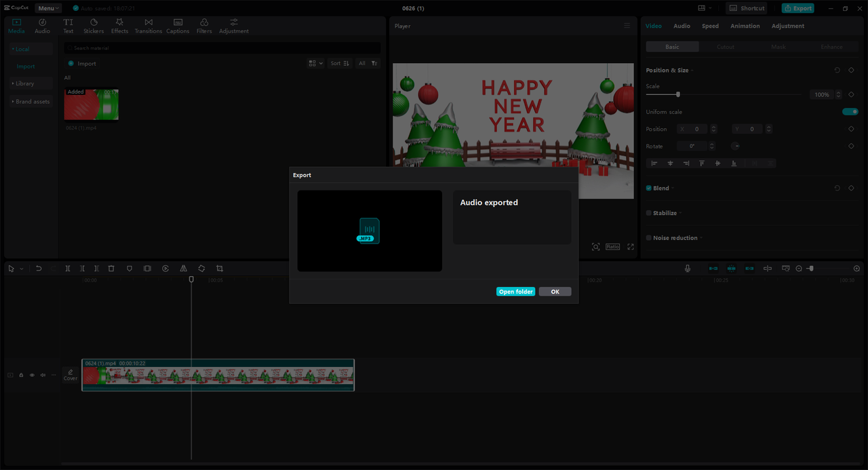Click the align top icon
The image size is (868, 470).
tap(702, 163)
